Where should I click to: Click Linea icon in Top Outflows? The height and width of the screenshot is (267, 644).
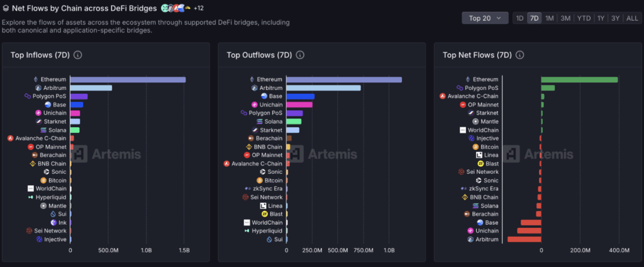coord(263,206)
